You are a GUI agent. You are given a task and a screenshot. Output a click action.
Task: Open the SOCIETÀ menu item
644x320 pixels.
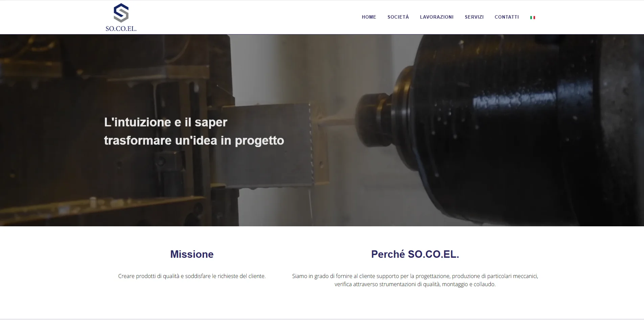398,17
